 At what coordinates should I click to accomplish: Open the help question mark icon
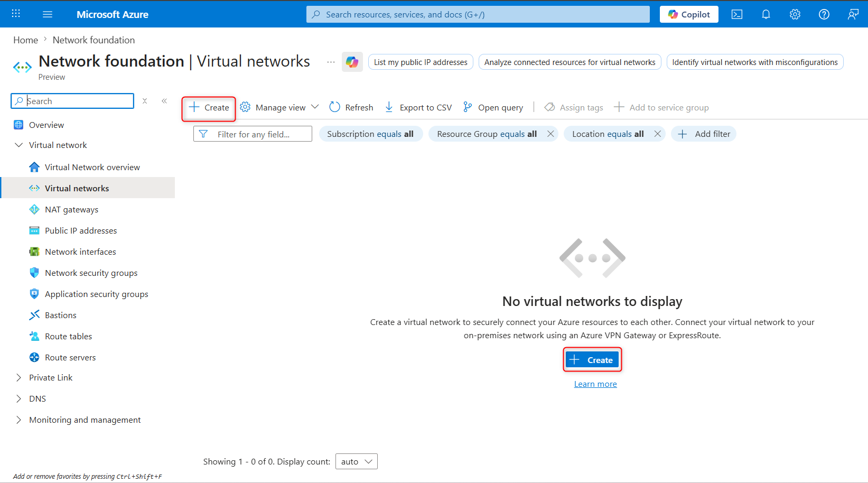click(x=824, y=14)
